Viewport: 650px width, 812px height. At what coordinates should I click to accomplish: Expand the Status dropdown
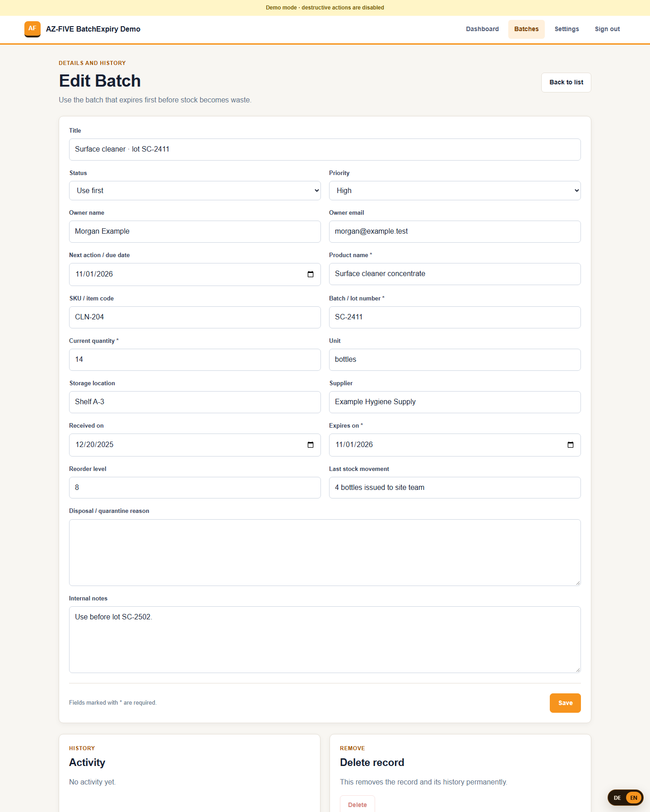195,191
